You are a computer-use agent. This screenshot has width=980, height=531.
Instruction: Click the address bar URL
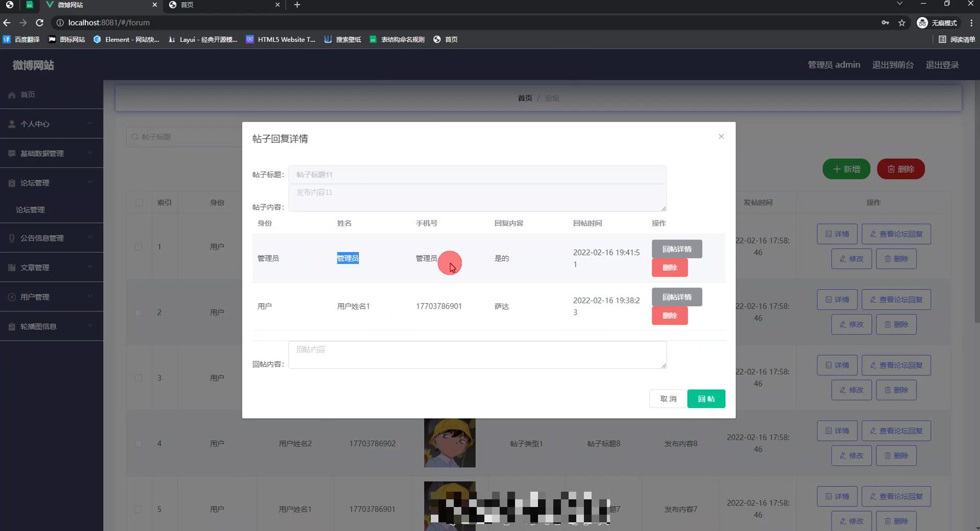(x=109, y=22)
